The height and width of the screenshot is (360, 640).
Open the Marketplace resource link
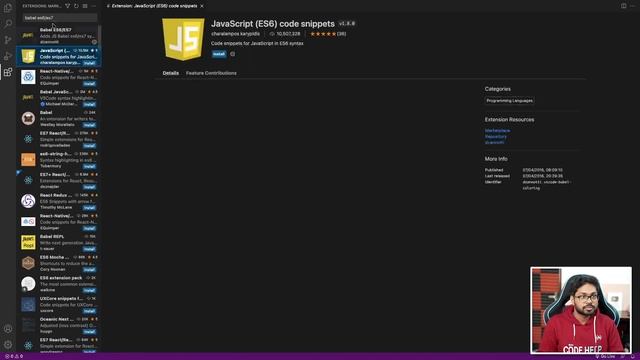[x=498, y=131]
